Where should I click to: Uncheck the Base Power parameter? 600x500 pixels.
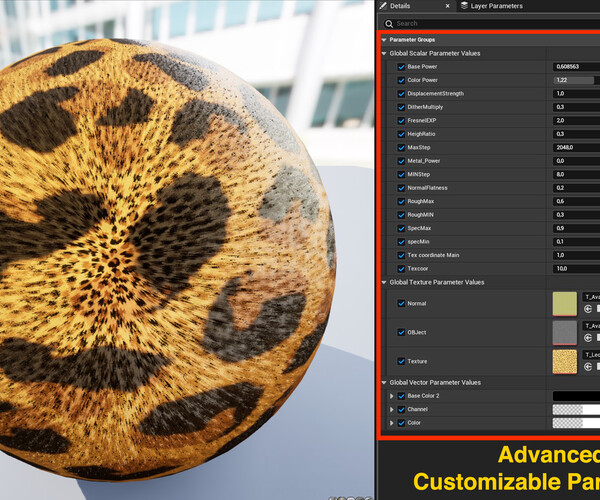pyautogui.click(x=401, y=67)
